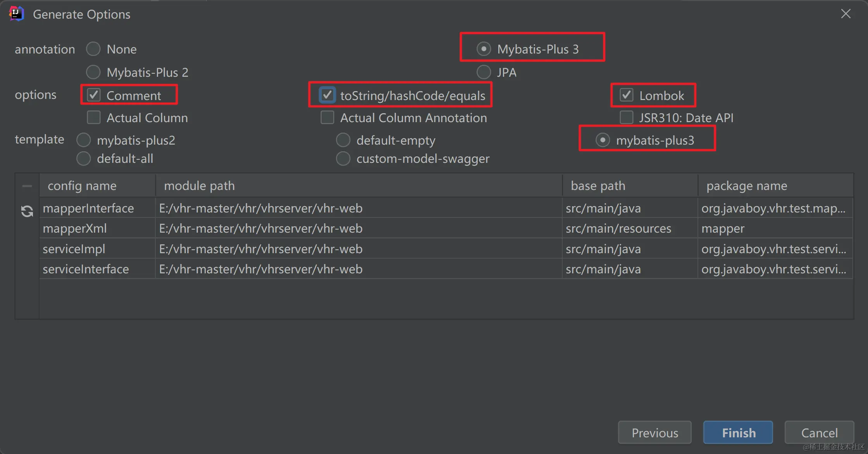Disable the Lombok checkbox
The height and width of the screenshot is (454, 868).
[626, 95]
